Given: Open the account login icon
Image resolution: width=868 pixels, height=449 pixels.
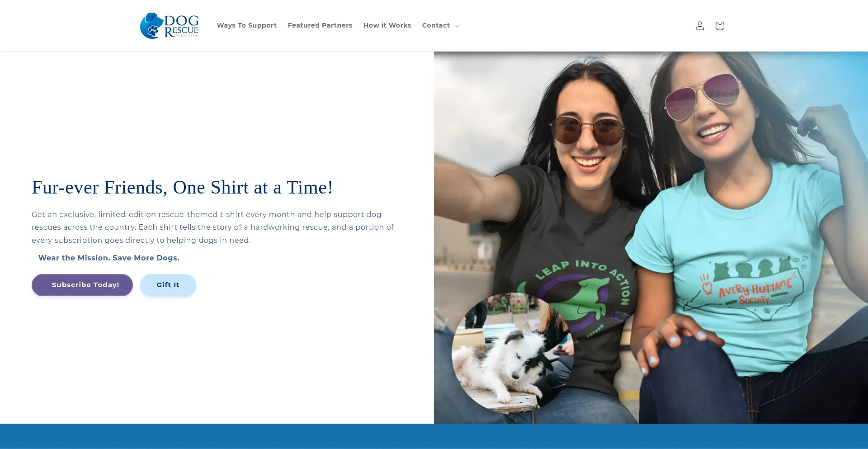Looking at the screenshot, I should tap(699, 26).
